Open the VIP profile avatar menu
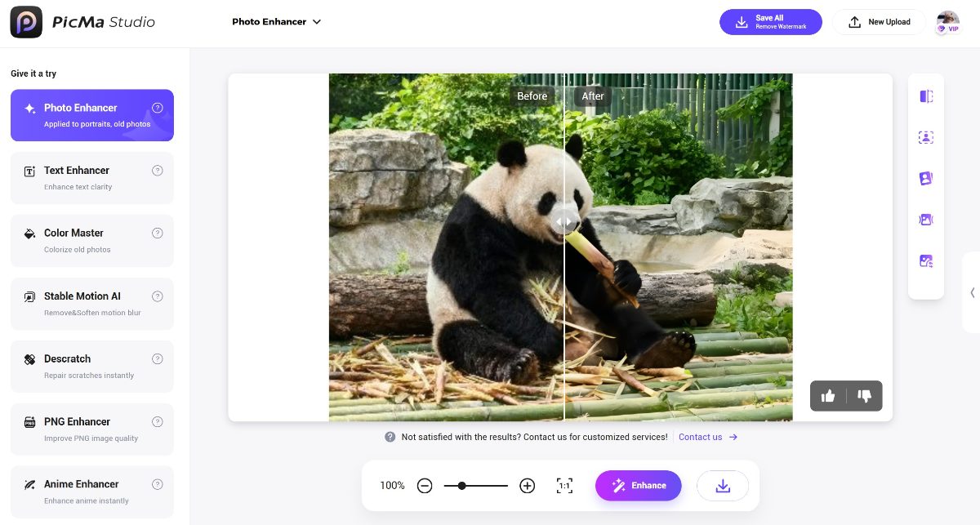980x525 pixels. click(947, 22)
